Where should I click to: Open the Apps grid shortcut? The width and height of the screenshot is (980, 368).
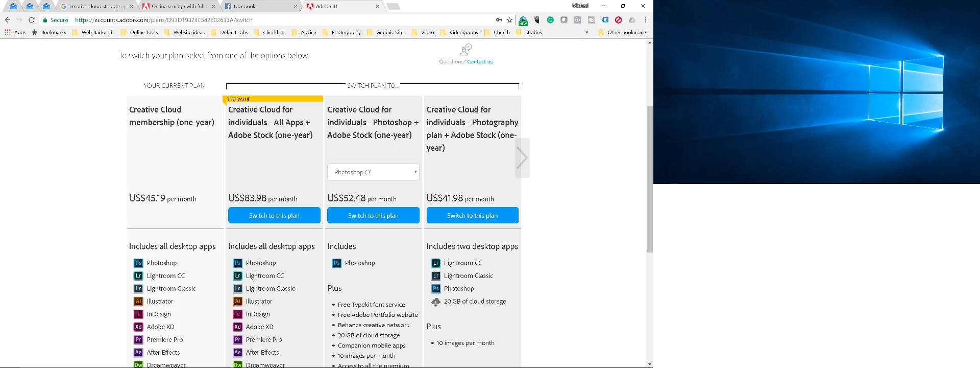click(8, 32)
